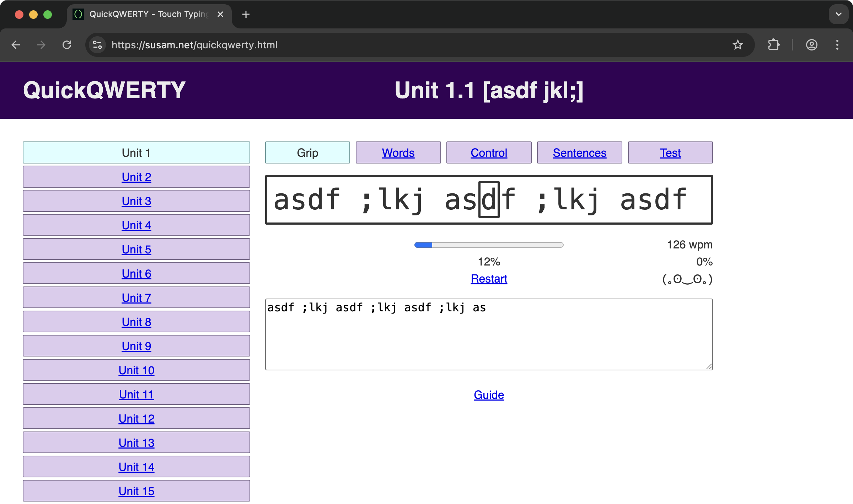This screenshot has width=853, height=504.
Task: Click the browser forward arrow
Action: coord(41,45)
